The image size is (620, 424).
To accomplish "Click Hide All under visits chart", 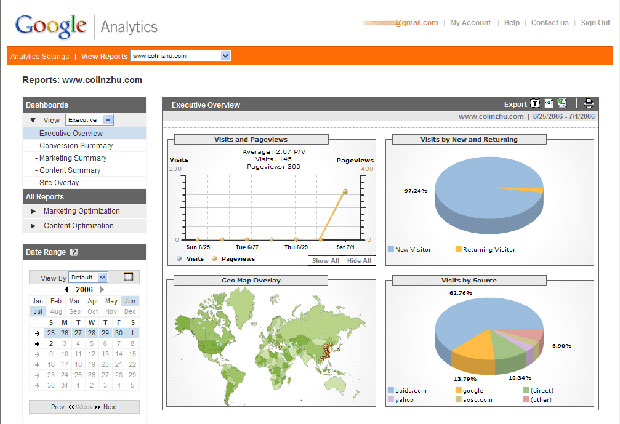I will tap(359, 261).
